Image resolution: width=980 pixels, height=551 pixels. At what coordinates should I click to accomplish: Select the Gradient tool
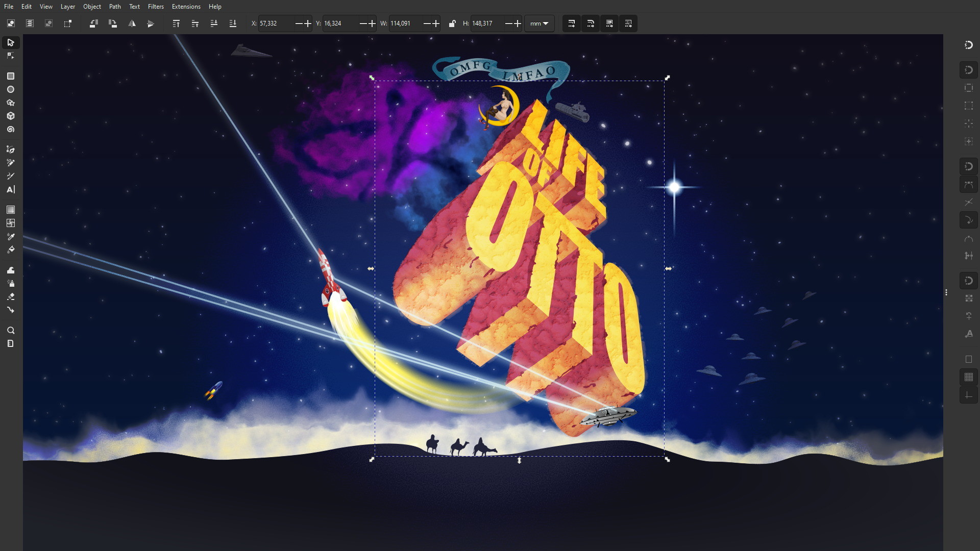click(x=10, y=210)
